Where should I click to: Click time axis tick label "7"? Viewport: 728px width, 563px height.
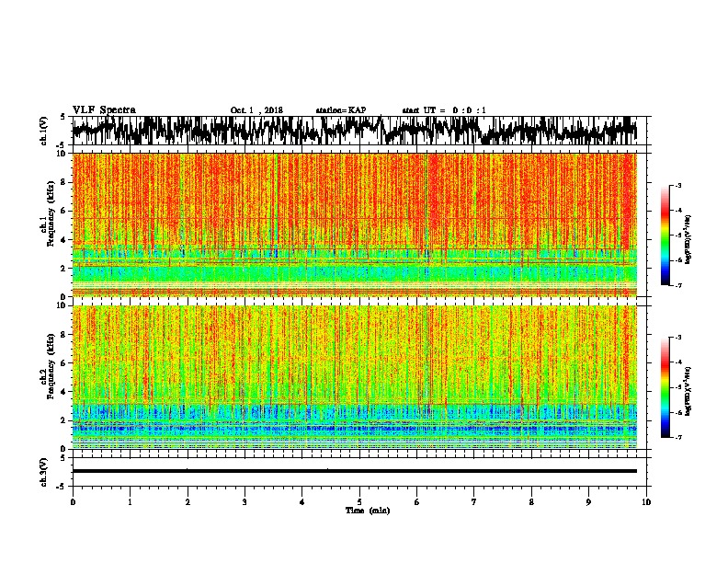[474, 502]
